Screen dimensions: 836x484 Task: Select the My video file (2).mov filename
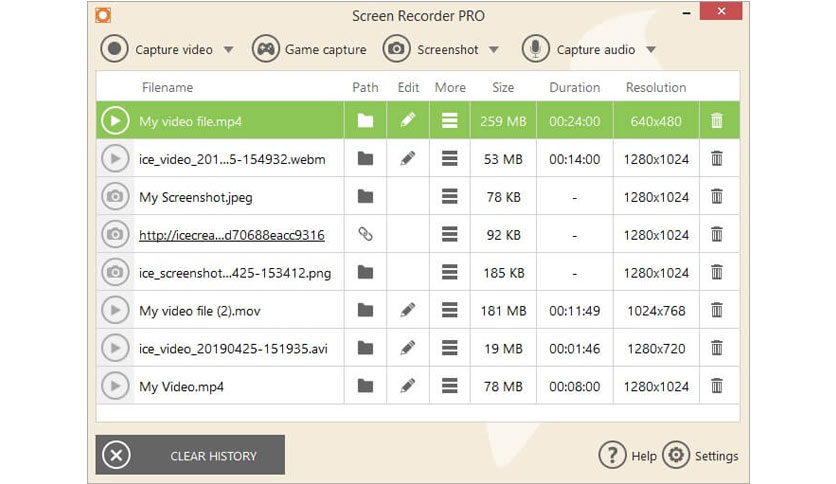pos(199,311)
